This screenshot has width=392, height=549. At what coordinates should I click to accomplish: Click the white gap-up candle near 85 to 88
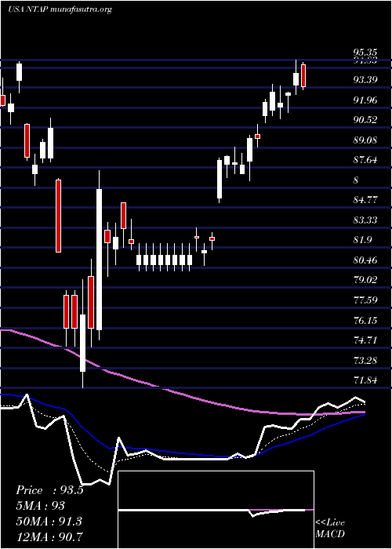coord(220,180)
